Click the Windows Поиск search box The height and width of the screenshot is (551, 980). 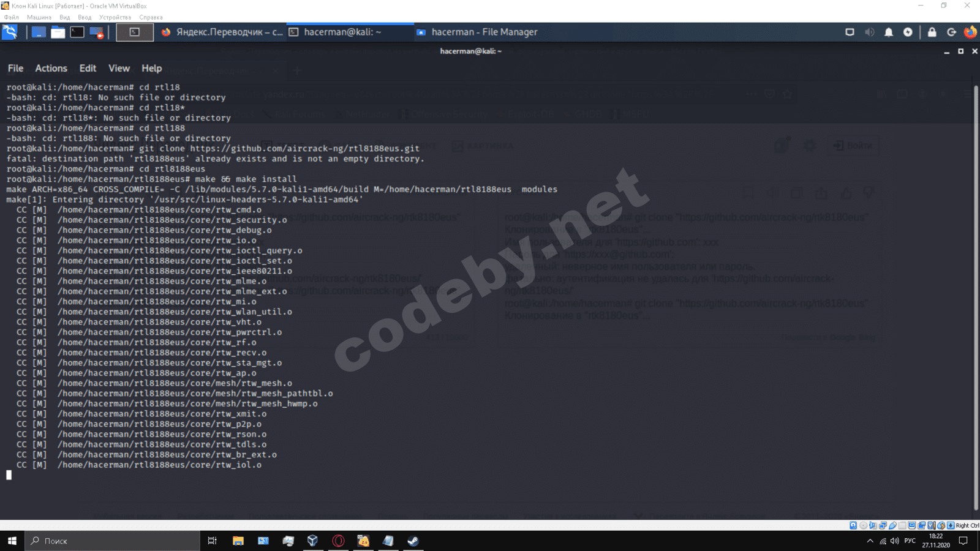pyautogui.click(x=113, y=541)
